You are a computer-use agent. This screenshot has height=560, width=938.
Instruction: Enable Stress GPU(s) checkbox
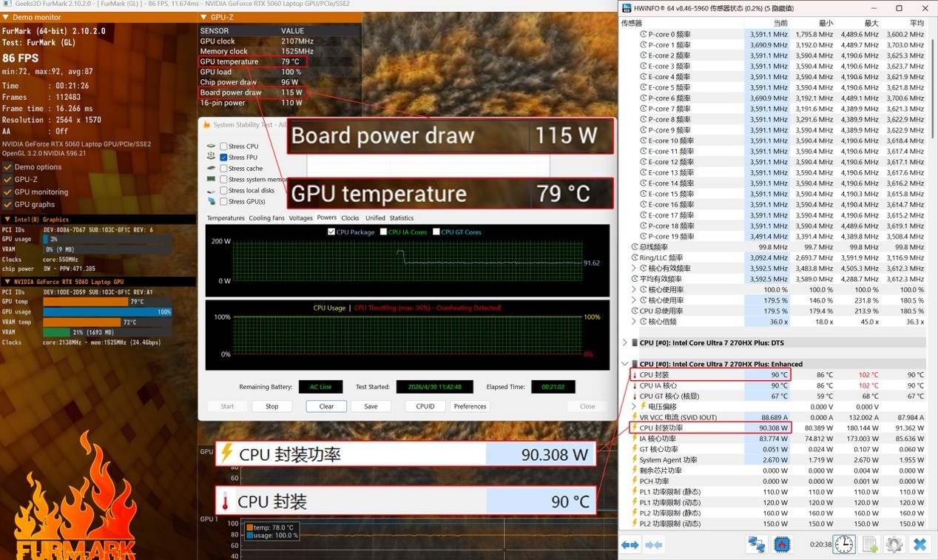pyautogui.click(x=223, y=201)
